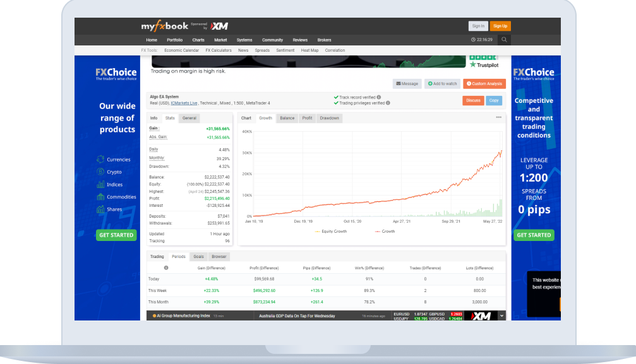Click Add to watch button

(442, 83)
